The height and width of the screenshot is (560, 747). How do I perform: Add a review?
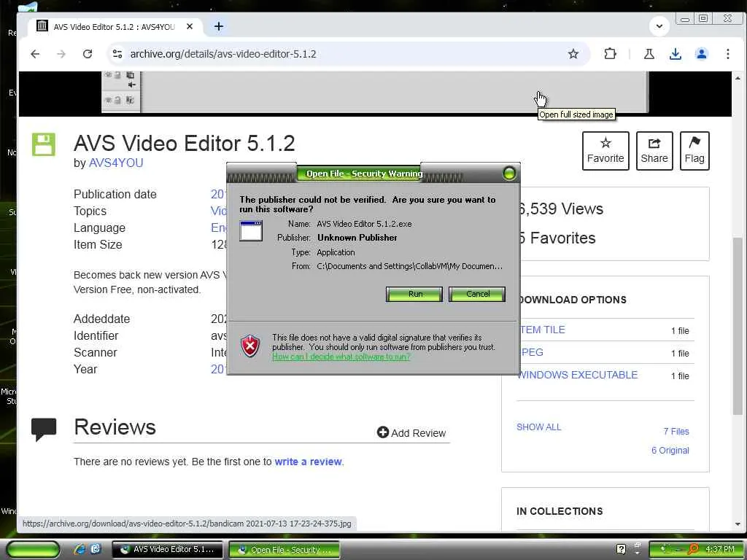pos(411,433)
